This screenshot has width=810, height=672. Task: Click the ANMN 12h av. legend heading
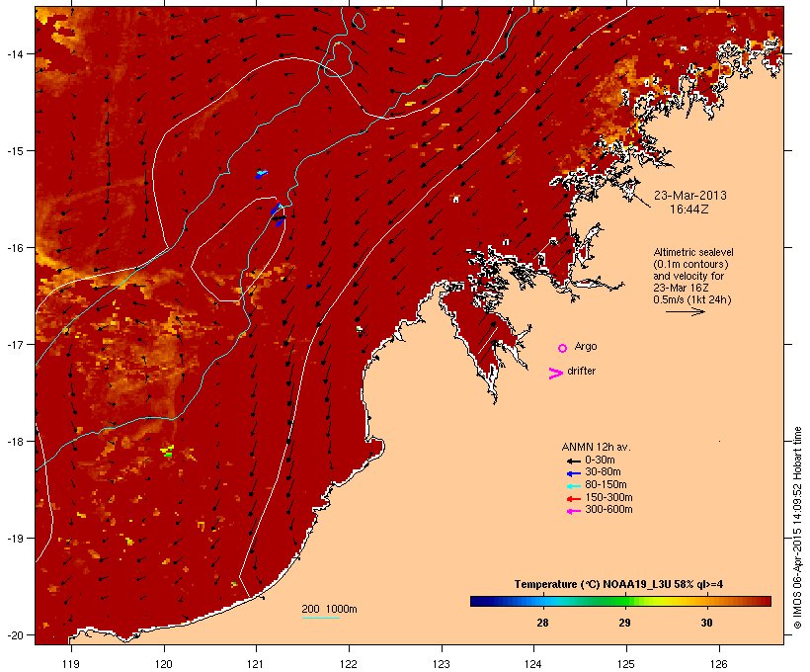click(596, 447)
